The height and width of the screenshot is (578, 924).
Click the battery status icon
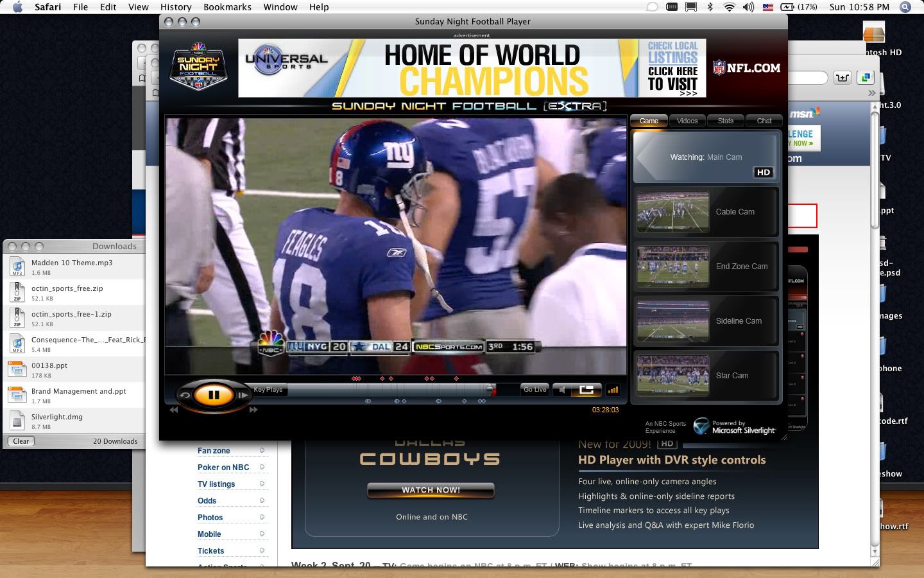pos(787,7)
